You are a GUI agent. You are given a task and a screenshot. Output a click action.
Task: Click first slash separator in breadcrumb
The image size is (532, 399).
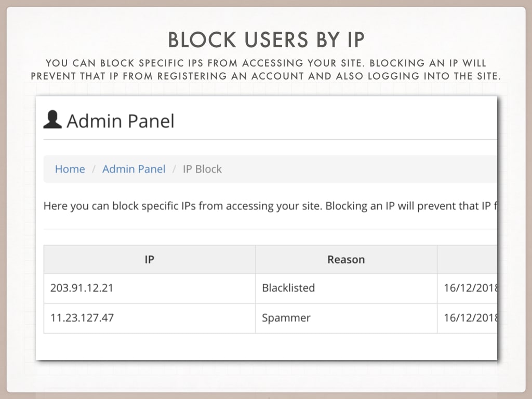click(x=94, y=169)
